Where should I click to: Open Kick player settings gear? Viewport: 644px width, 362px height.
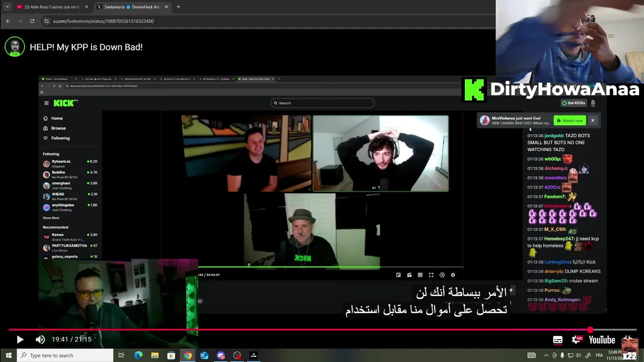tap(453, 275)
